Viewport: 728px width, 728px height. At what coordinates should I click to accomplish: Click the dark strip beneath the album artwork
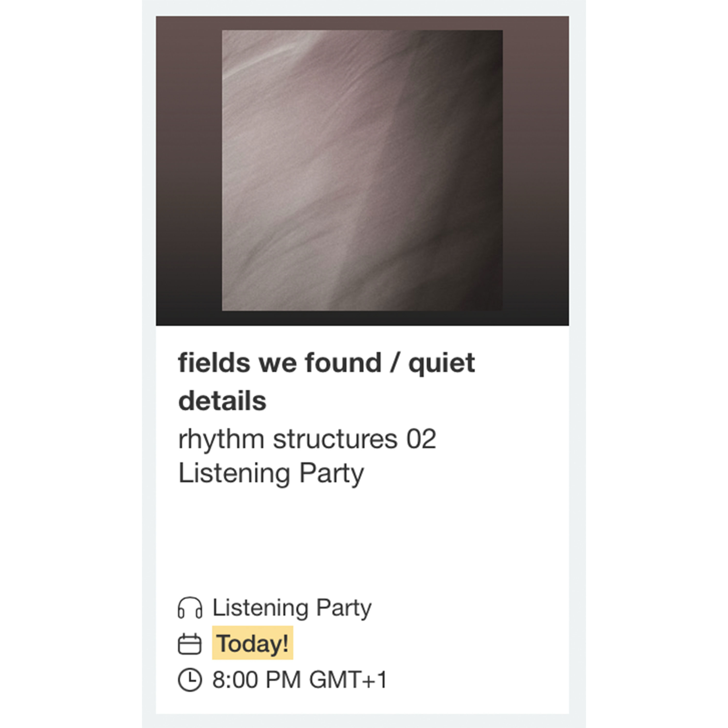[362, 318]
